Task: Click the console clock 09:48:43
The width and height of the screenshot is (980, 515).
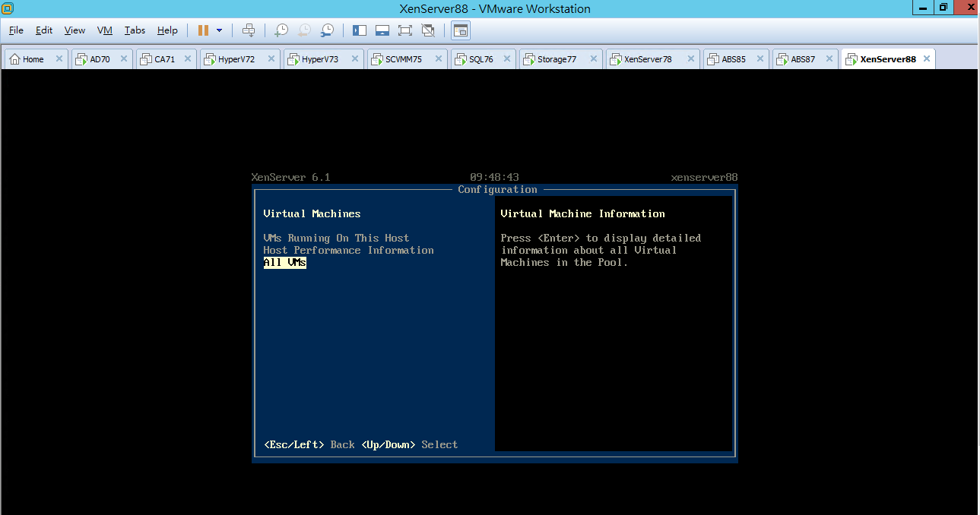Action: click(x=494, y=177)
